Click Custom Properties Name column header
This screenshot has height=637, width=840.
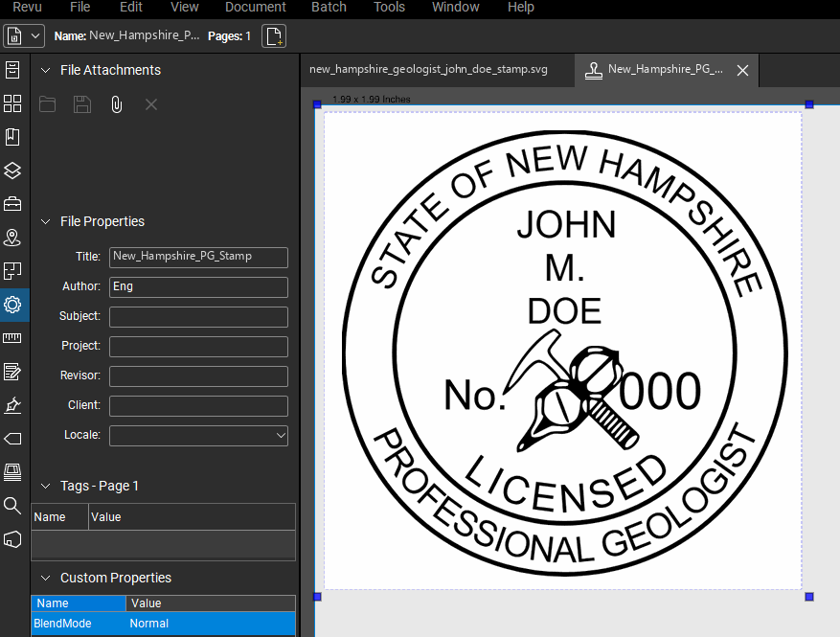click(x=79, y=603)
